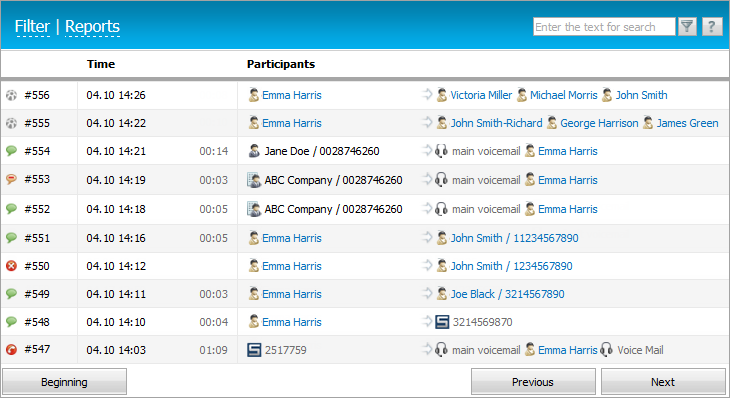Screen dimensions: 730x398
Task: Click headset icon before main voicemail in #554
Action: point(441,151)
